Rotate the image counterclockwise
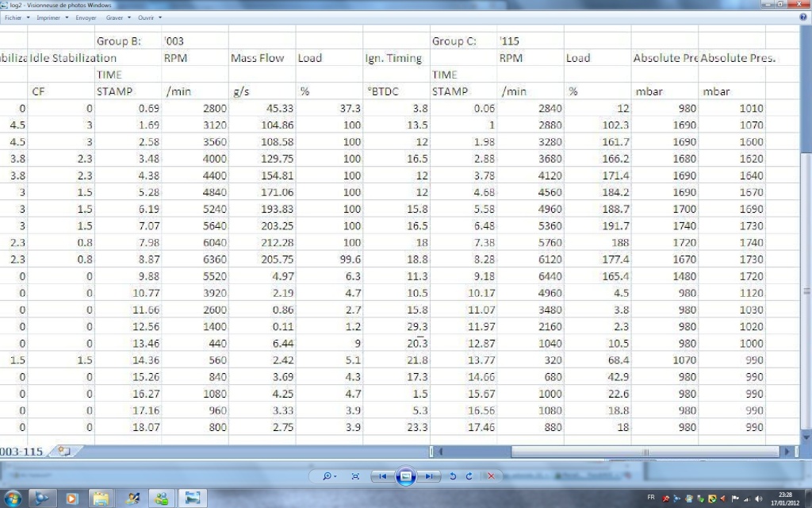Image resolution: width=812 pixels, height=508 pixels. (453, 476)
